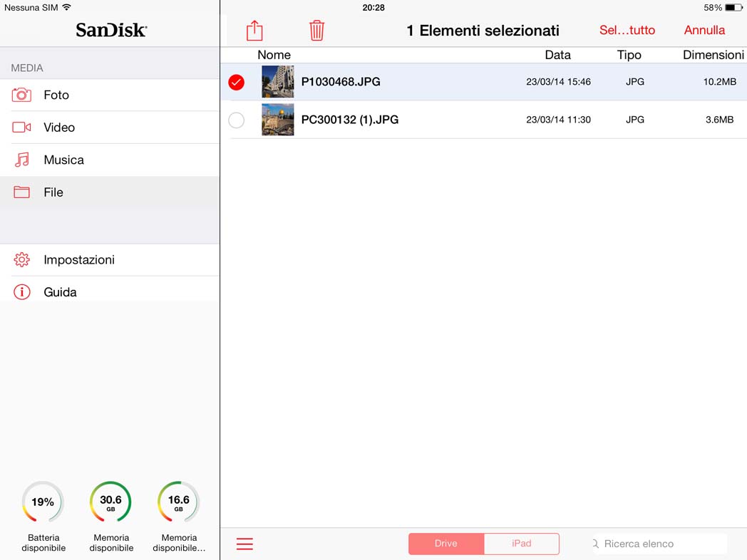Open the hamburger menu icon
Screen dimensions: 747x560
pos(244,544)
